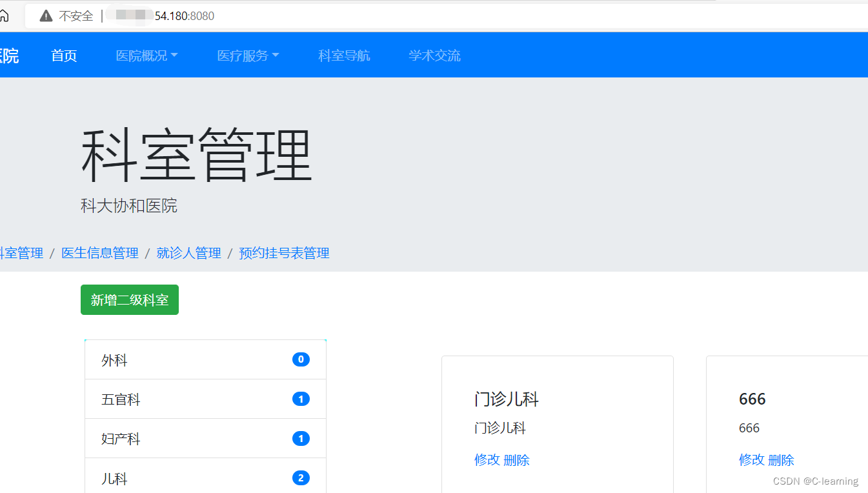
Task: Click 删除 on the 666 card
Action: 781,459
